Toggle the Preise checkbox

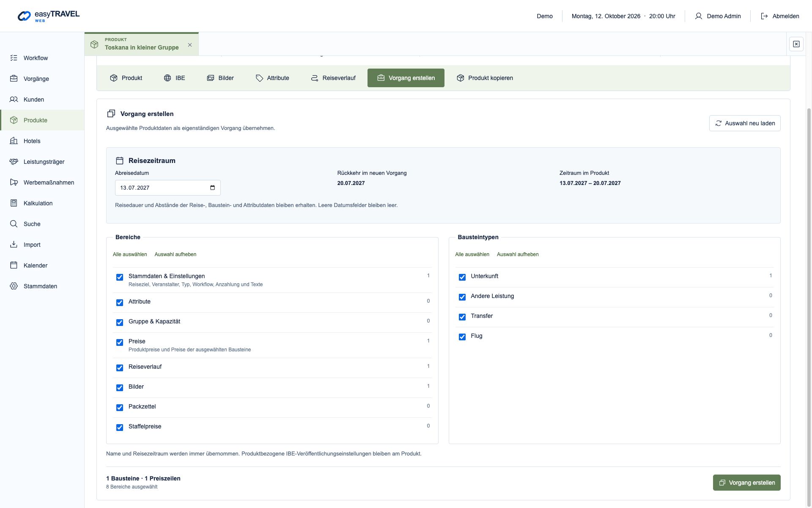click(120, 342)
